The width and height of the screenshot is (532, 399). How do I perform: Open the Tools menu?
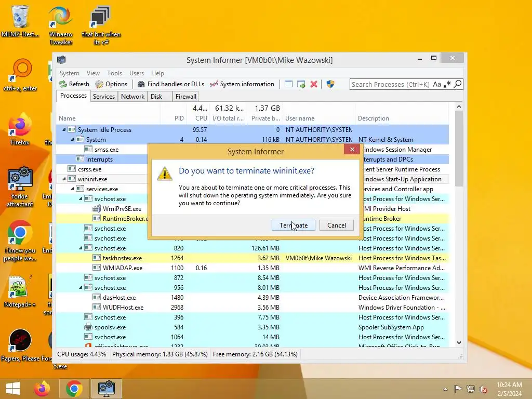(x=114, y=73)
